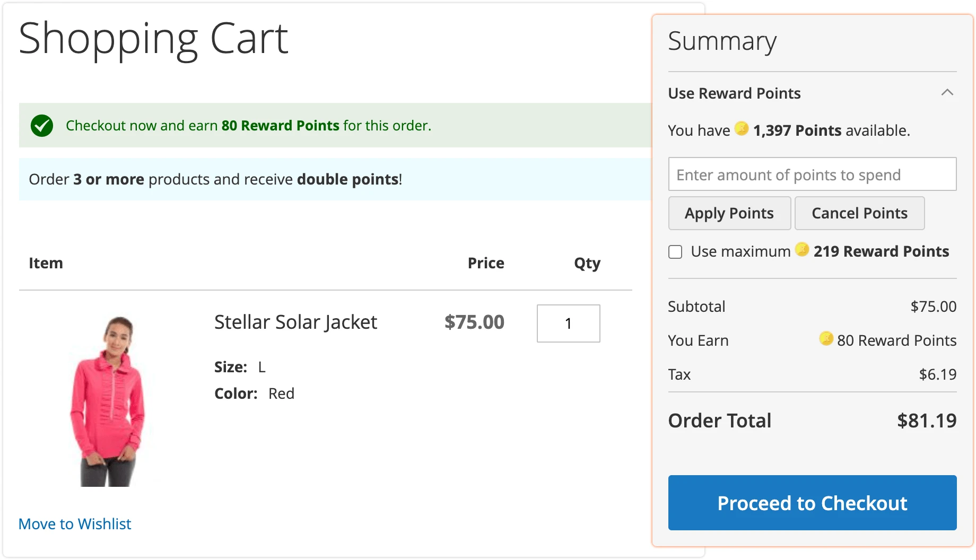Open the Move to Wishlist link
This screenshot has height=560, width=976.
pos(74,523)
